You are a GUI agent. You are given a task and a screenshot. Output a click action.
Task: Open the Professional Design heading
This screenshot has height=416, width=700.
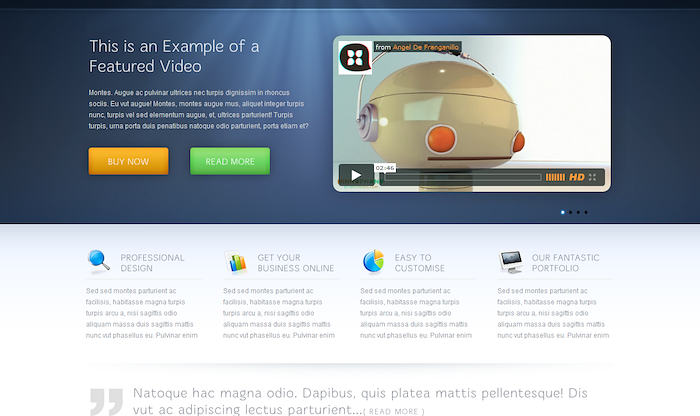(152, 263)
